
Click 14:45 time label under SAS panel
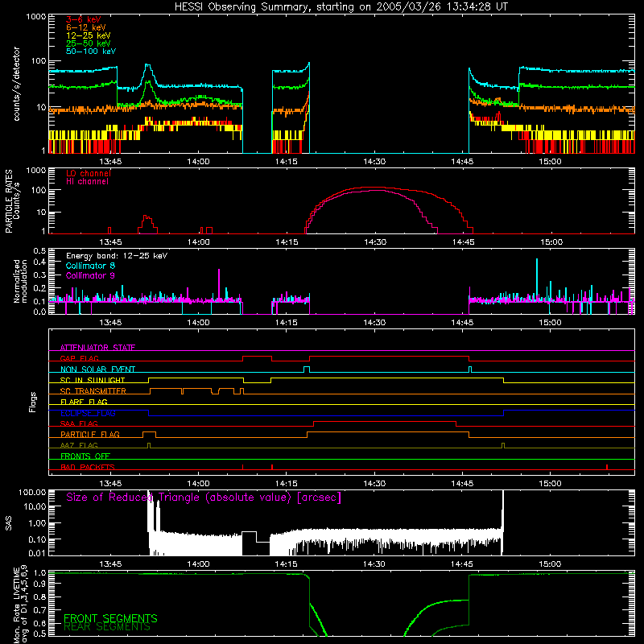[462, 564]
